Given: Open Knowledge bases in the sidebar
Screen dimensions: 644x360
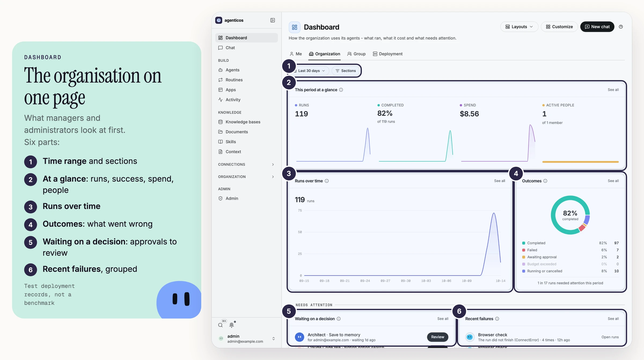Looking at the screenshot, I should click(x=246, y=122).
